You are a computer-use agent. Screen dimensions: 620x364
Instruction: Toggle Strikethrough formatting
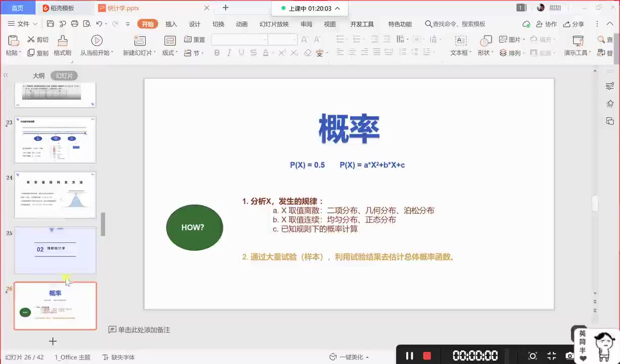coord(253,53)
